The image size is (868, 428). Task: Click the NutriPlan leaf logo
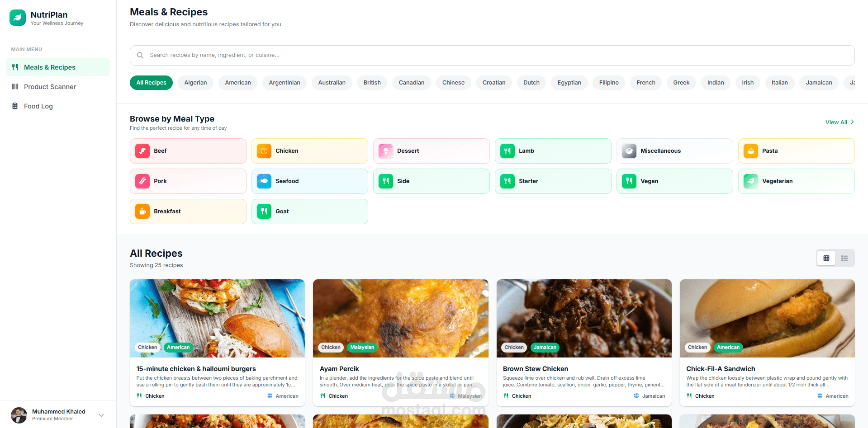[17, 18]
